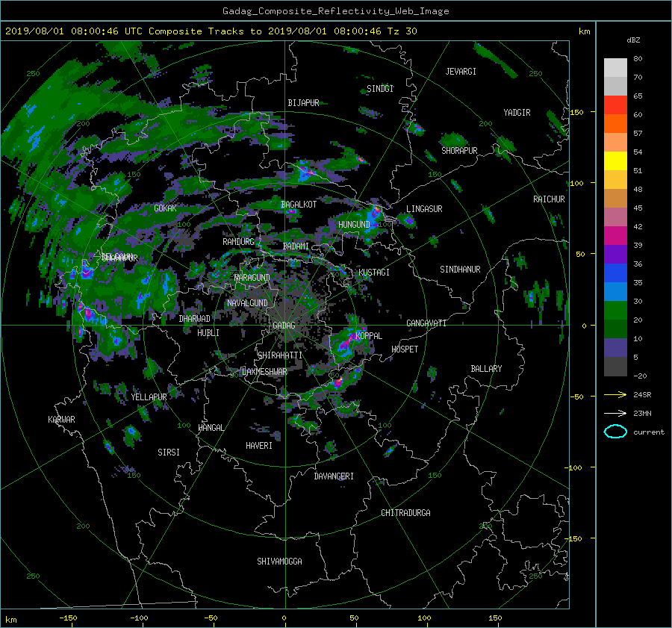Click the purple 36-39 dBZ swatch
The width and height of the screenshot is (672, 628).
pos(615,255)
